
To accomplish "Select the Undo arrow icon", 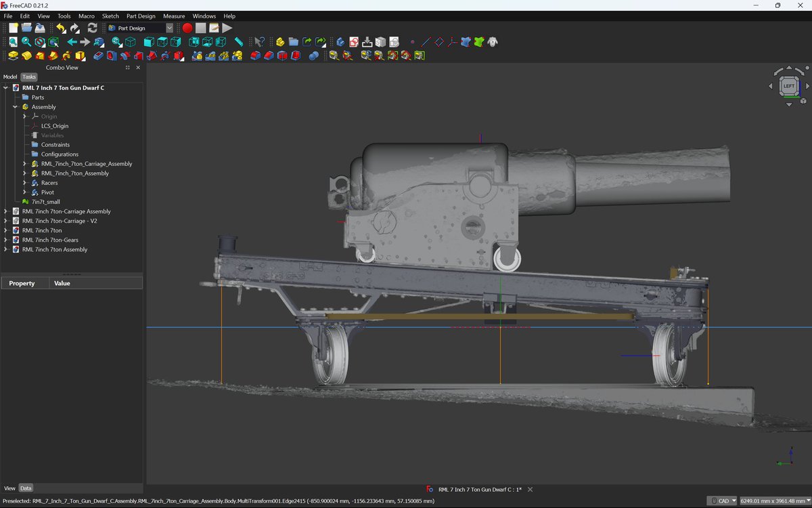I will pyautogui.click(x=60, y=28).
